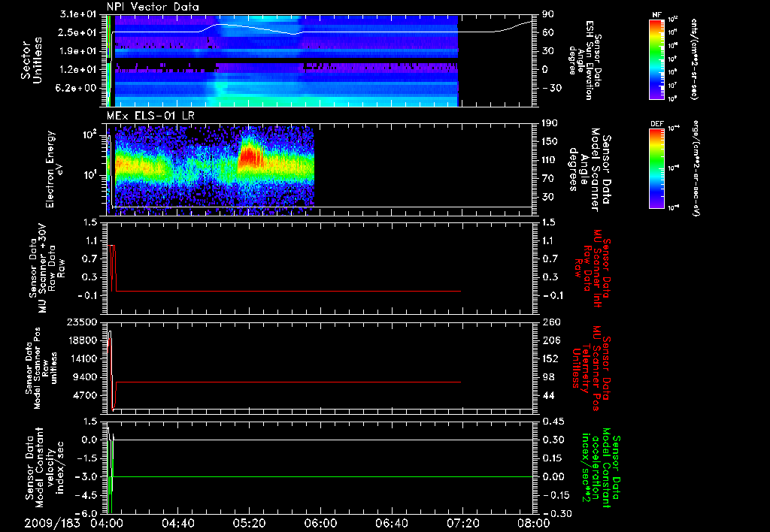
Task: Click the 206 telemetry axis tick
Action: [551, 340]
